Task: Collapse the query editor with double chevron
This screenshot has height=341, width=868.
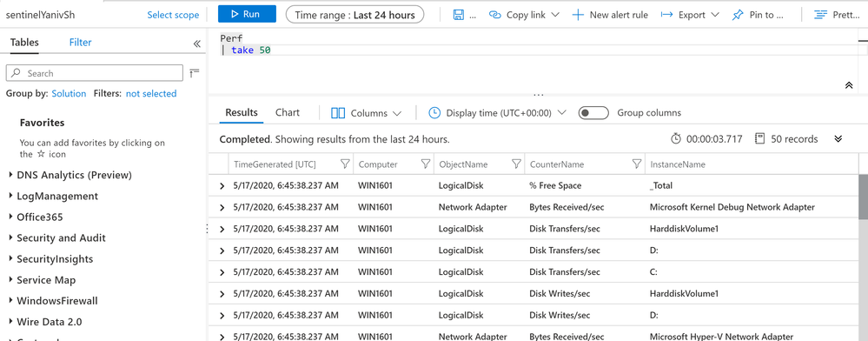Action: pos(849,85)
